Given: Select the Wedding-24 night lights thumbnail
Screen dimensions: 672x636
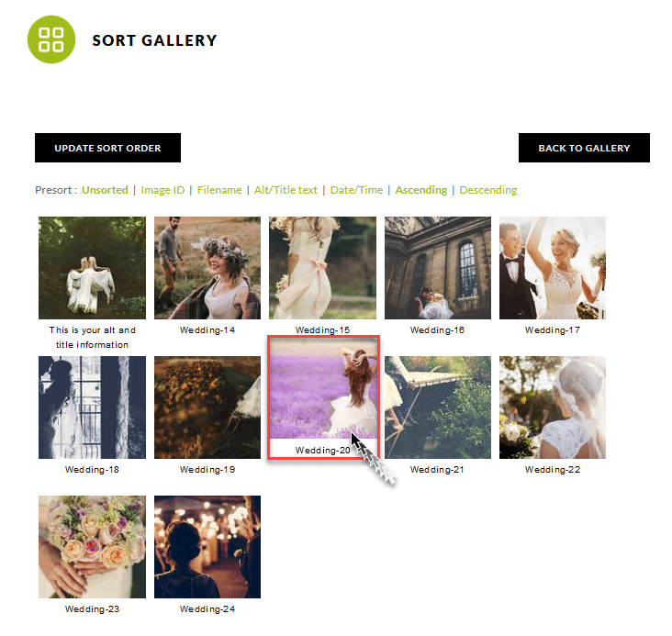Looking at the screenshot, I should [x=207, y=547].
